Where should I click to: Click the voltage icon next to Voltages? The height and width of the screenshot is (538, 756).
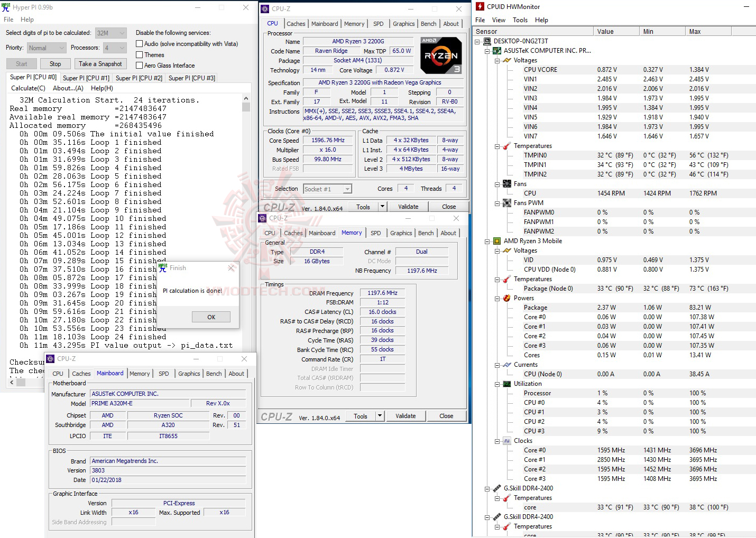(x=506, y=60)
